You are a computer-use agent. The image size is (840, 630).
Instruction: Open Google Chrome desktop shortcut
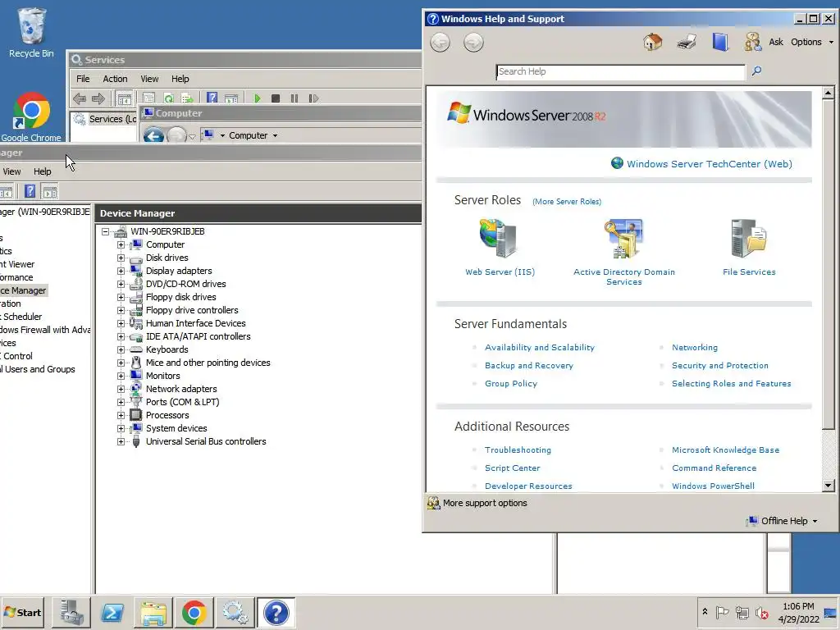tap(31, 117)
